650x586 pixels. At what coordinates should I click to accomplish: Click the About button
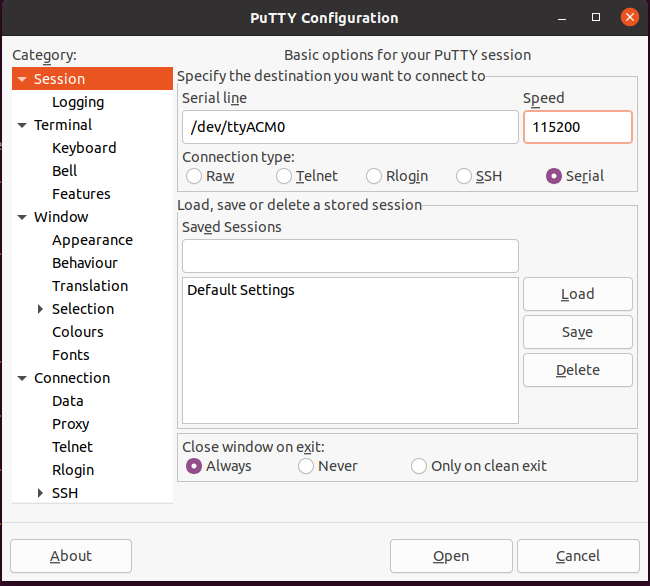[x=71, y=556]
